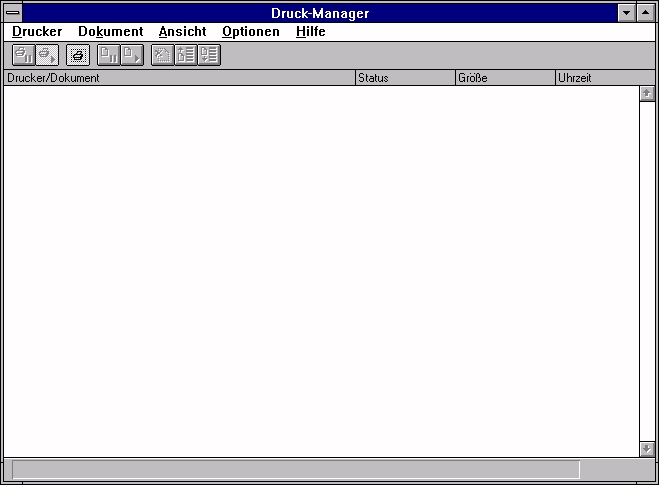Screen dimensions: 659x485
Task: Click the move document down icon
Action: tap(209, 55)
